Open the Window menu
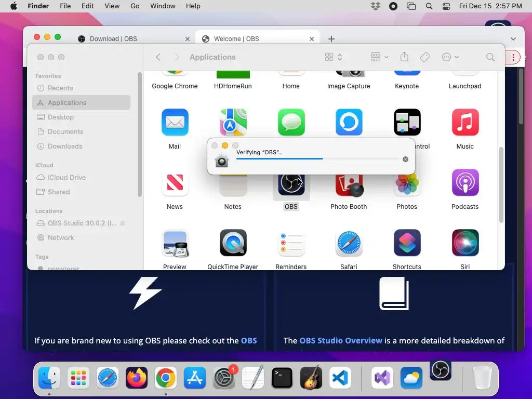This screenshot has height=399, width=532. click(x=163, y=6)
